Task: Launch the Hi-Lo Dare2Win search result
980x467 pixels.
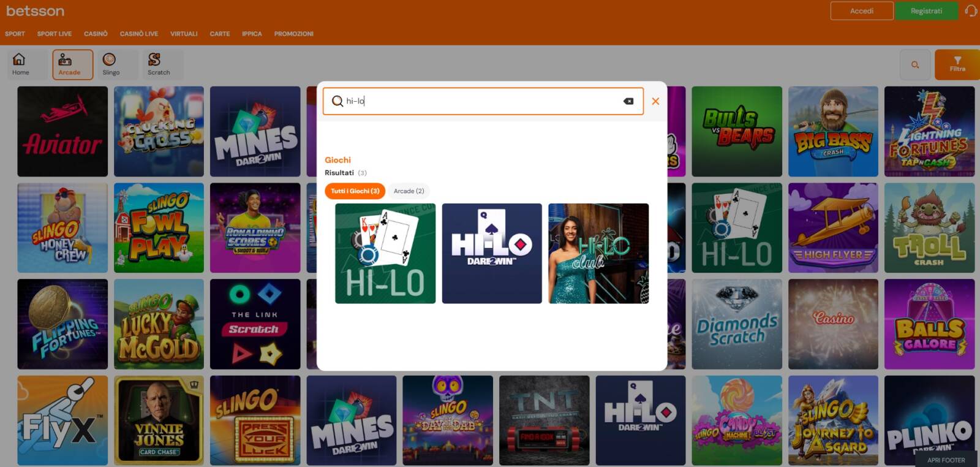Action: point(492,254)
